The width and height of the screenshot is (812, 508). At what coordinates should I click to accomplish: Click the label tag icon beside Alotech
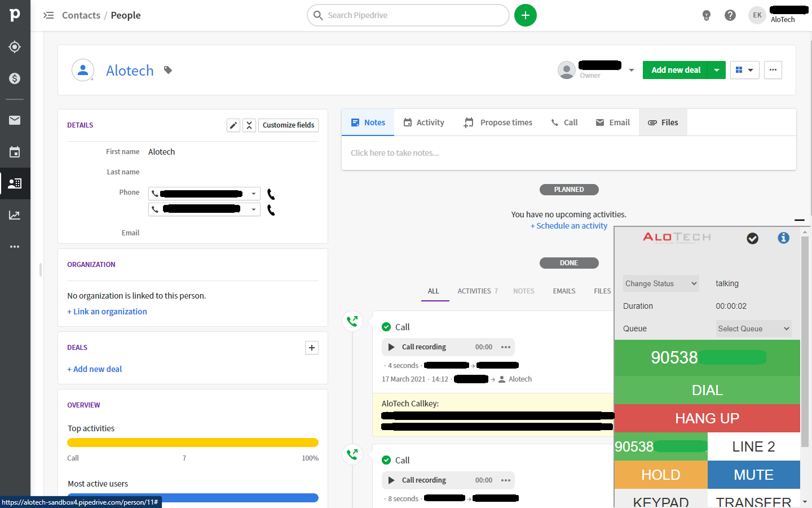168,70
